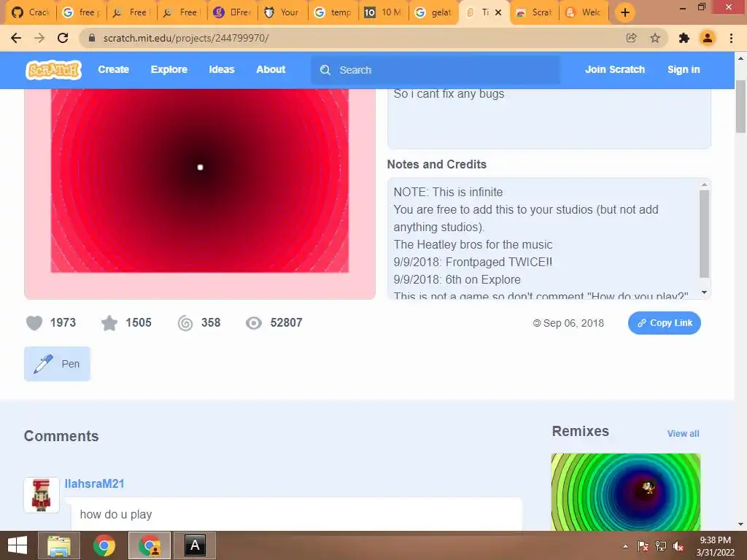This screenshot has height=560, width=747.
Task: Click the red spiral project stage
Action: pyautogui.click(x=200, y=181)
